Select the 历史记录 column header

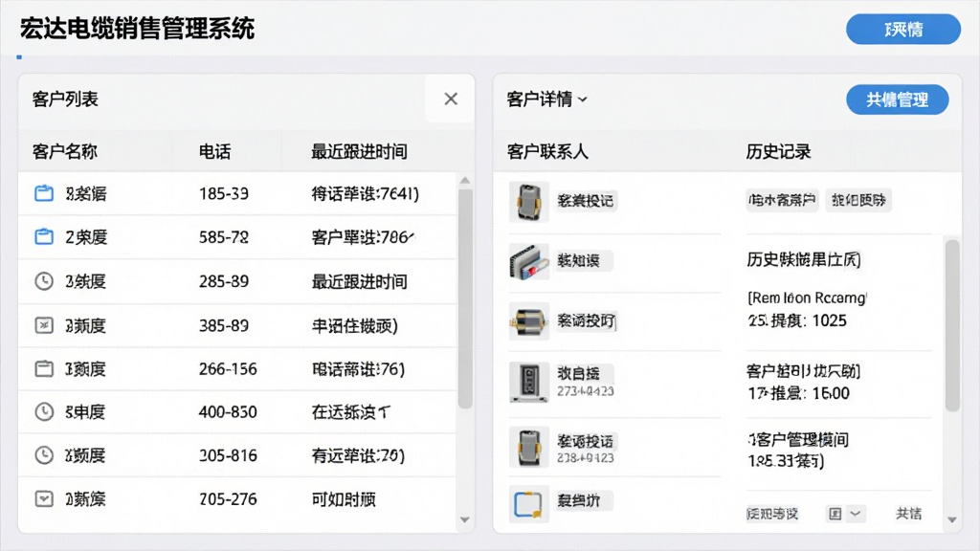[x=778, y=151]
